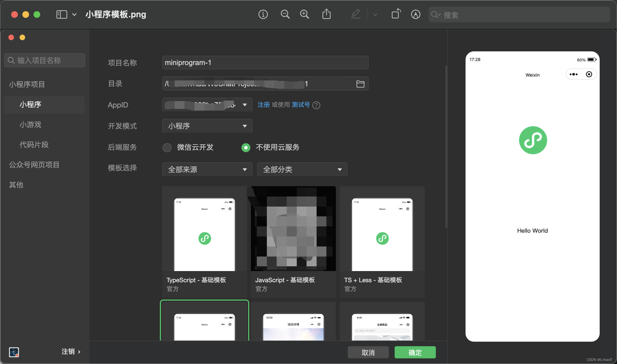Screen dimensions: 617x364
Task: Select 小程序项目 in the sidebar
Action: (x=27, y=84)
